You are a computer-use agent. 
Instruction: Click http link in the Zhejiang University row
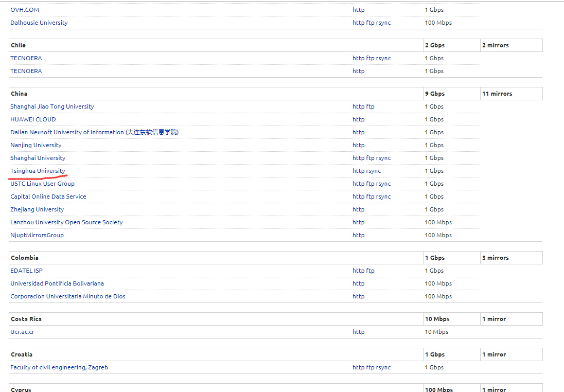pyautogui.click(x=358, y=209)
